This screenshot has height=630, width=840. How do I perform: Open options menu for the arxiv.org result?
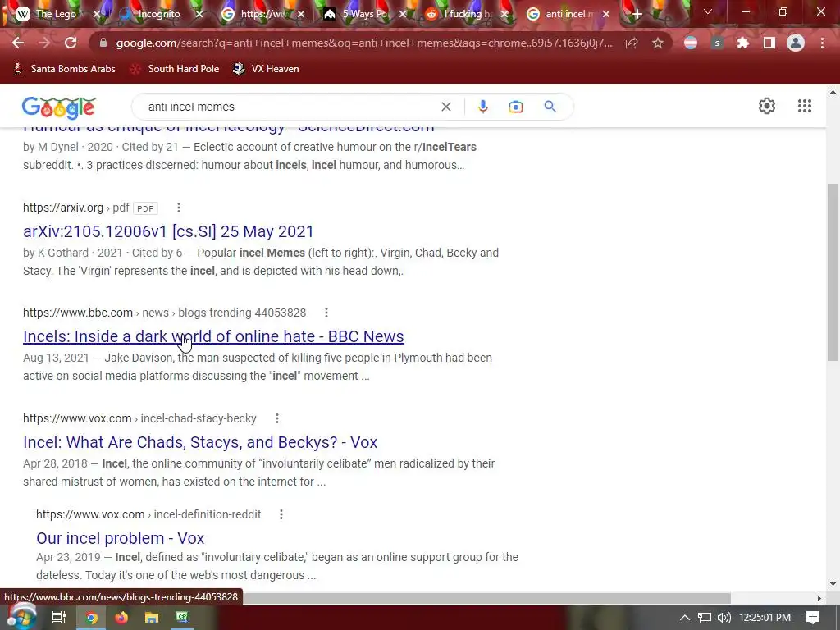pyautogui.click(x=179, y=208)
